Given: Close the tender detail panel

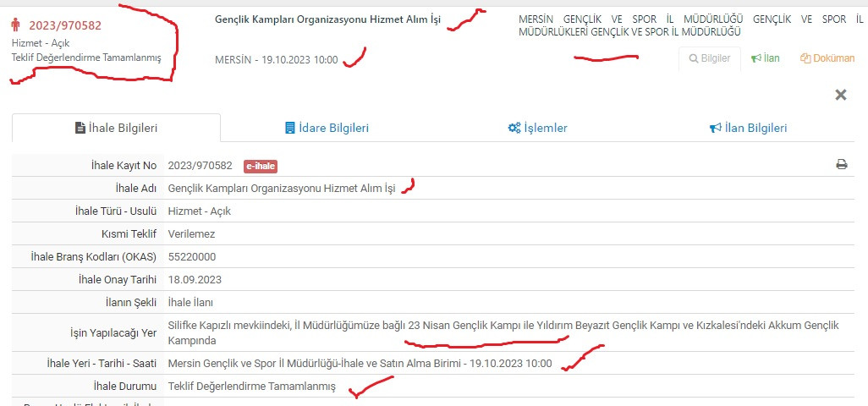Looking at the screenshot, I should tap(841, 95).
